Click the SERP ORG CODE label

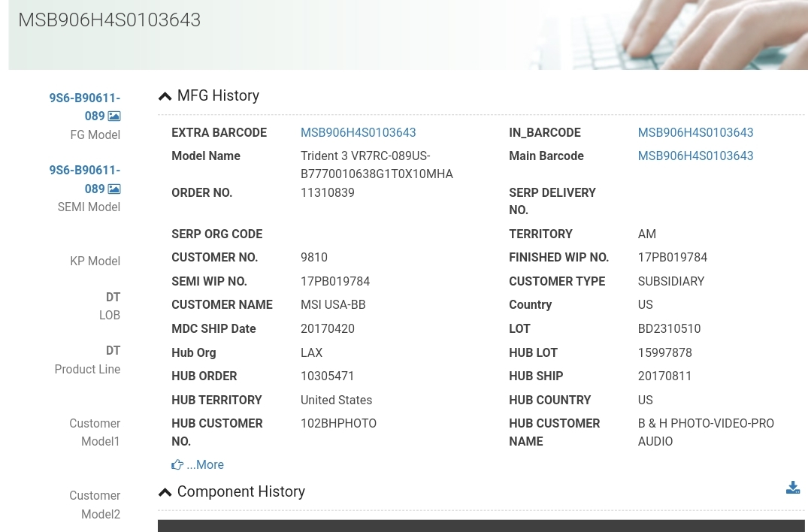tap(217, 234)
